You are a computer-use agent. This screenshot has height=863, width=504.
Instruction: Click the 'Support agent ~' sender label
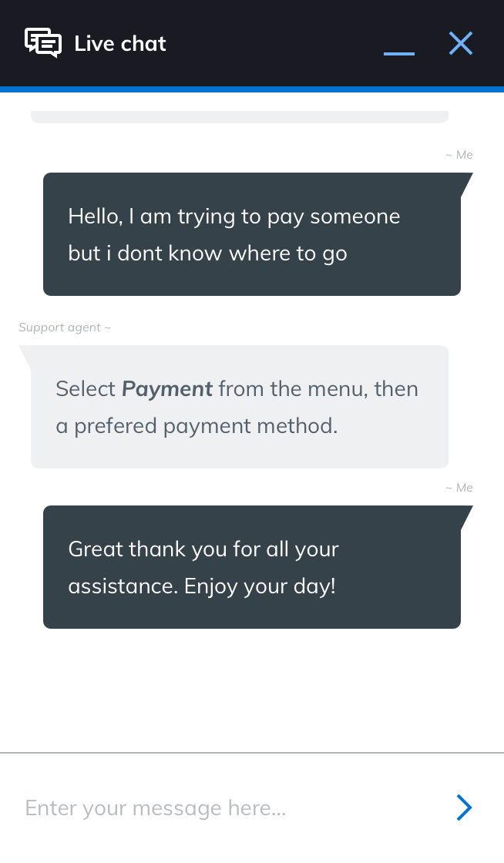point(65,327)
